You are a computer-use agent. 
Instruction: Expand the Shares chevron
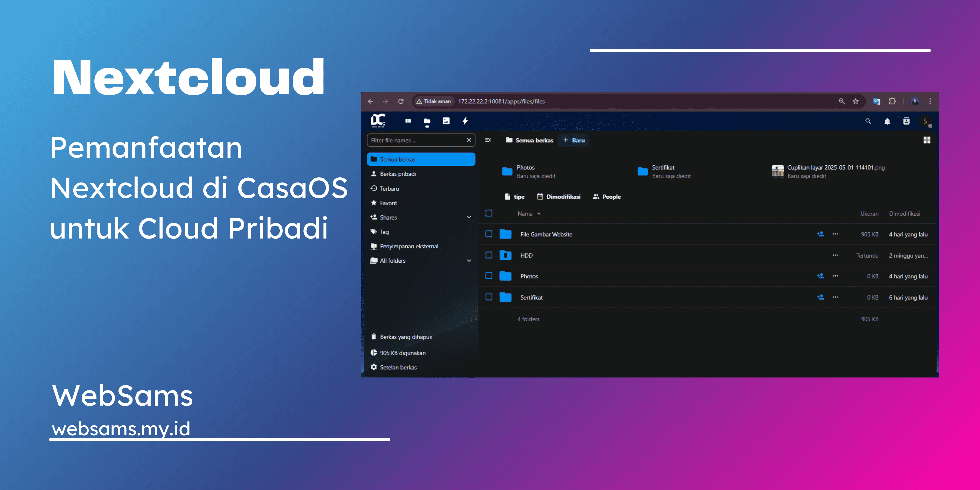pyautogui.click(x=469, y=217)
